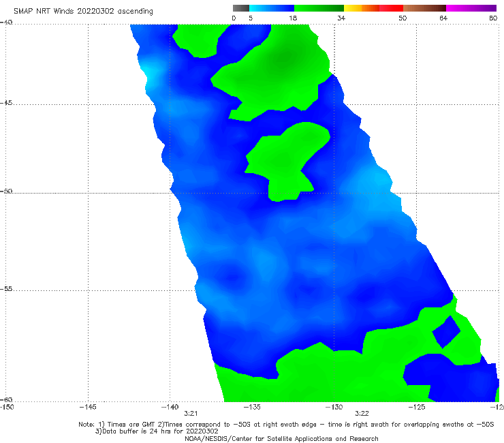Click the 'NOAA/NESDIS/Center for Satellite Applications and Research' credit

coord(281,439)
